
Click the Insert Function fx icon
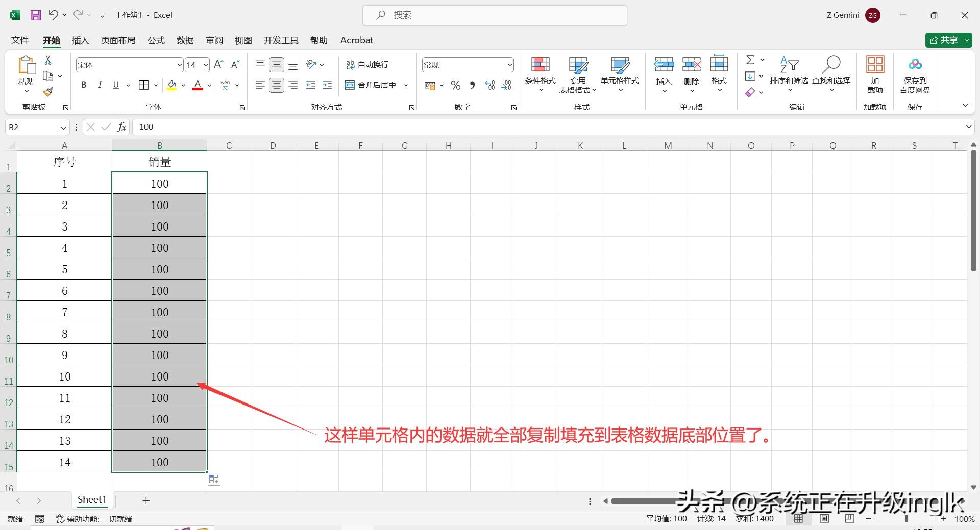pos(121,127)
